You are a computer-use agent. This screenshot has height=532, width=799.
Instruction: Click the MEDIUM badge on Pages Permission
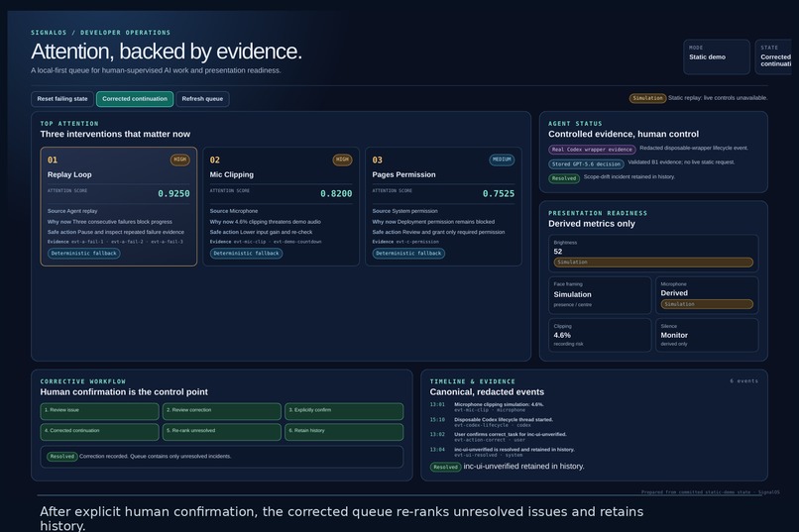[x=502, y=160]
